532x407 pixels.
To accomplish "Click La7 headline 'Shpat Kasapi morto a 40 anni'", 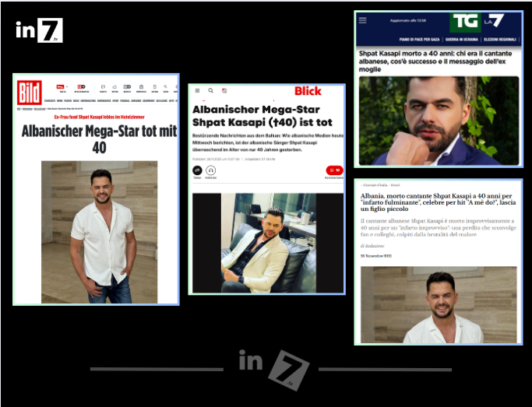I will click(x=438, y=61).
